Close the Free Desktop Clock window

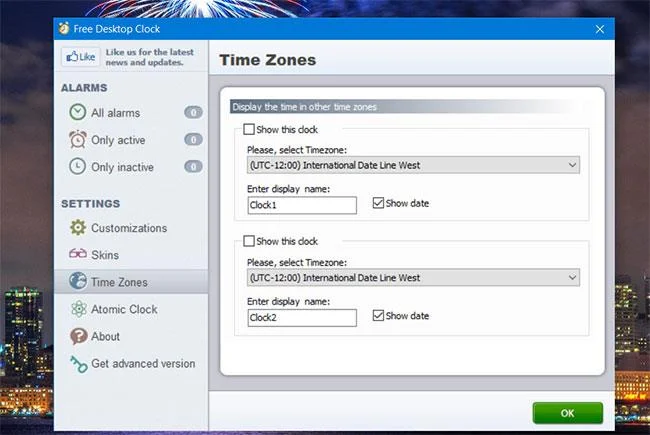[x=599, y=29]
